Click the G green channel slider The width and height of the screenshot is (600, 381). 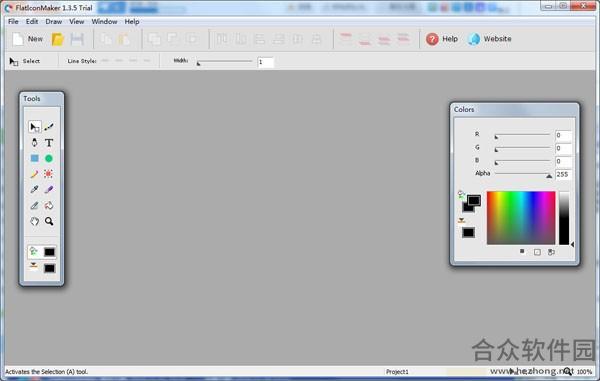(522, 148)
